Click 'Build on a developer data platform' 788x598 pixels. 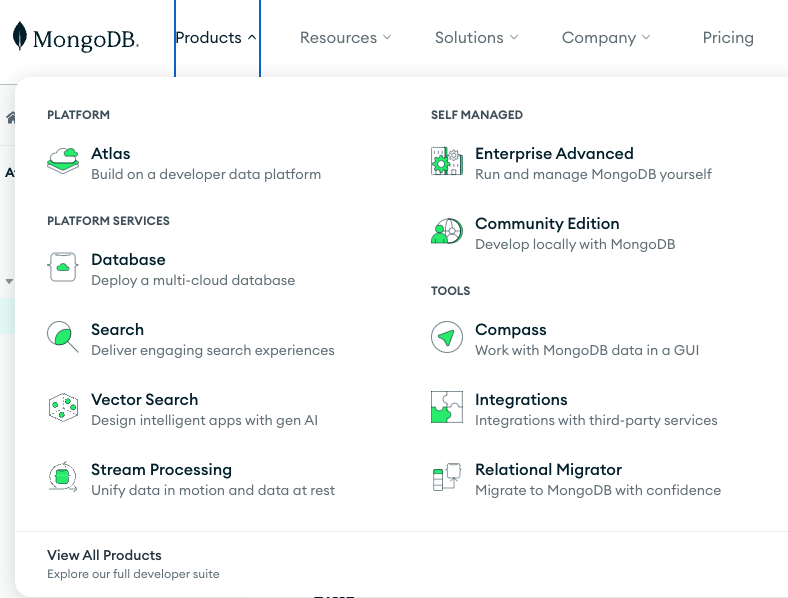tap(206, 174)
